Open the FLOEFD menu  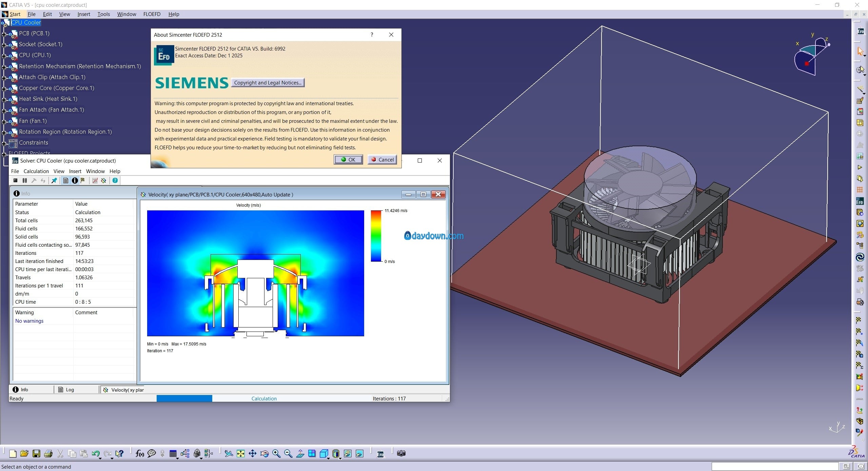152,14
